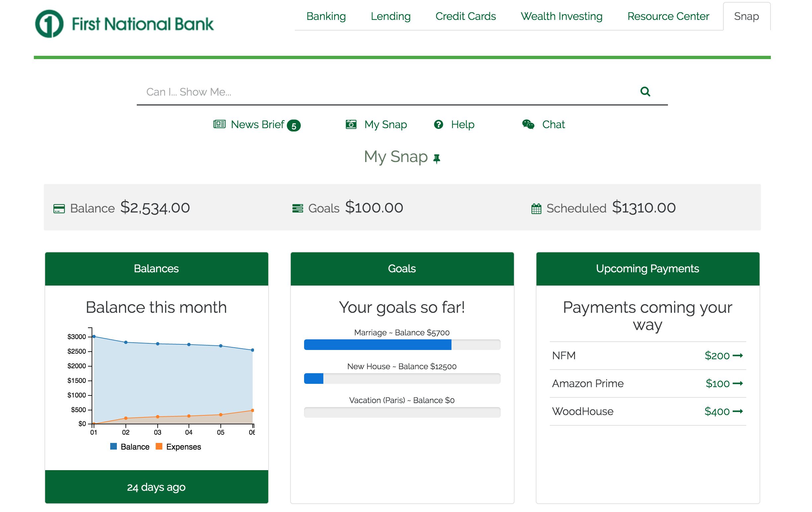Open the Amazon Prime $100 payment arrow
The height and width of the screenshot is (512, 812).
point(738,383)
